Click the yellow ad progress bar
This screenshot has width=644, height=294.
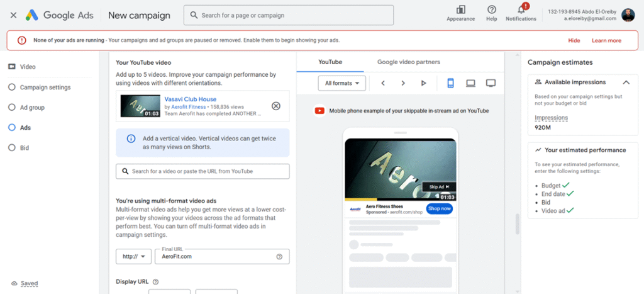coord(360,200)
